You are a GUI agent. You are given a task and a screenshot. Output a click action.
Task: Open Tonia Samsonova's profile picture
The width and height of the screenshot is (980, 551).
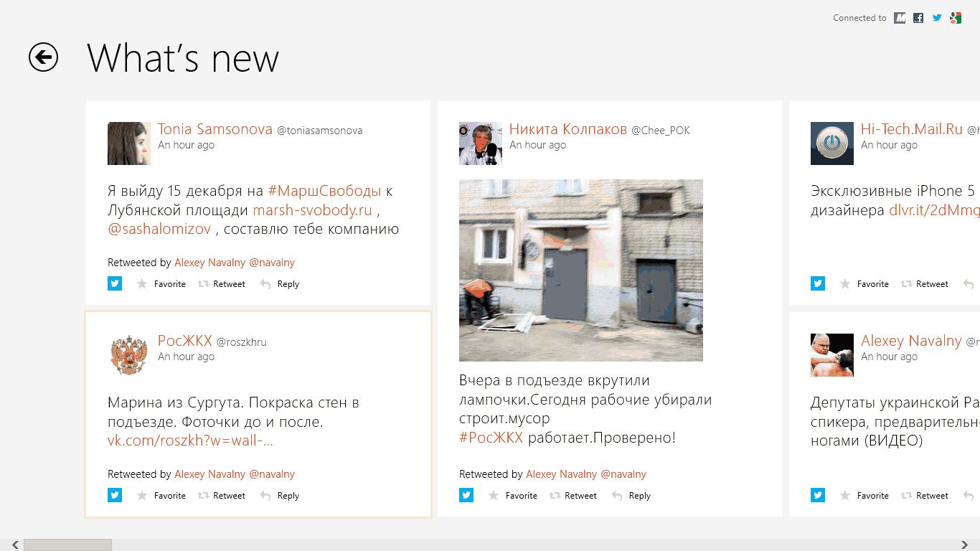tap(129, 143)
